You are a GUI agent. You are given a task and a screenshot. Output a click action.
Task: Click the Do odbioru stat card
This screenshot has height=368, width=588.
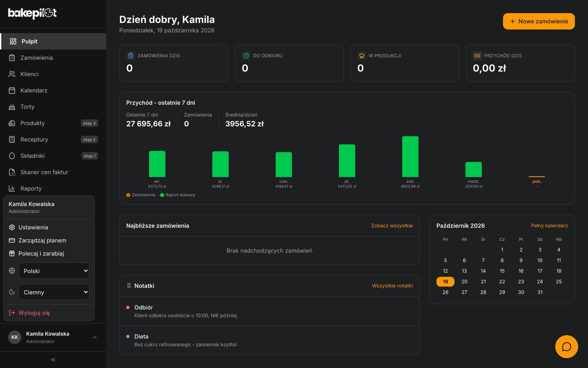pos(289,63)
